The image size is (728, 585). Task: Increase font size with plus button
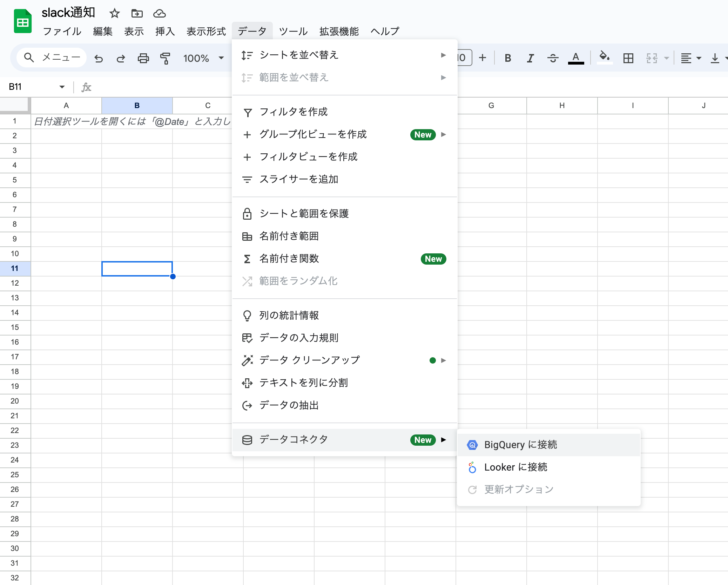483,58
